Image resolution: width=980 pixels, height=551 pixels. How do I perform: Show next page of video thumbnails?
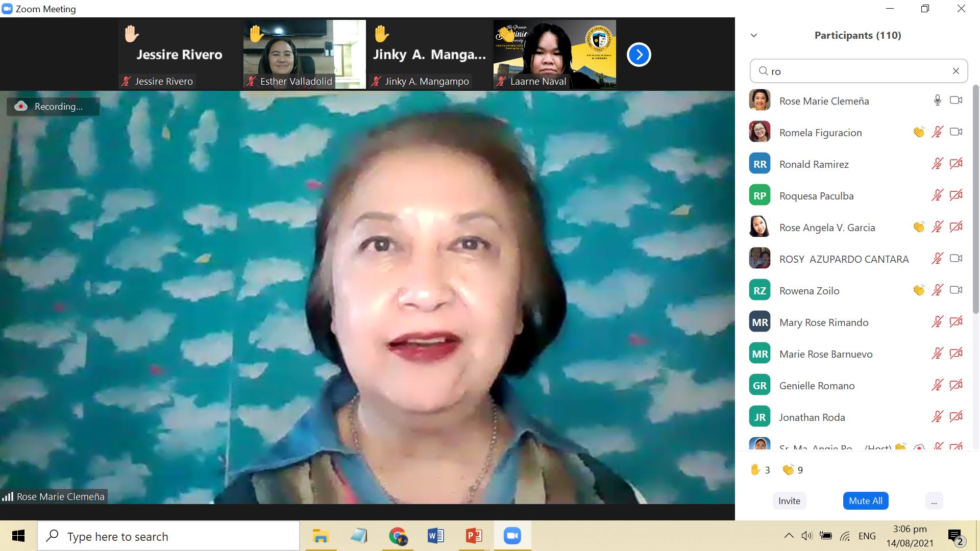[x=639, y=55]
